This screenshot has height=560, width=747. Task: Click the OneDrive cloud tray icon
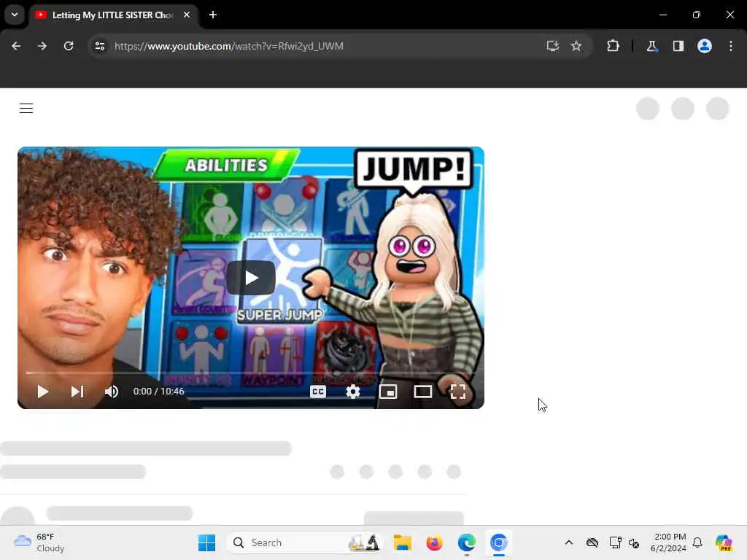tap(592, 542)
